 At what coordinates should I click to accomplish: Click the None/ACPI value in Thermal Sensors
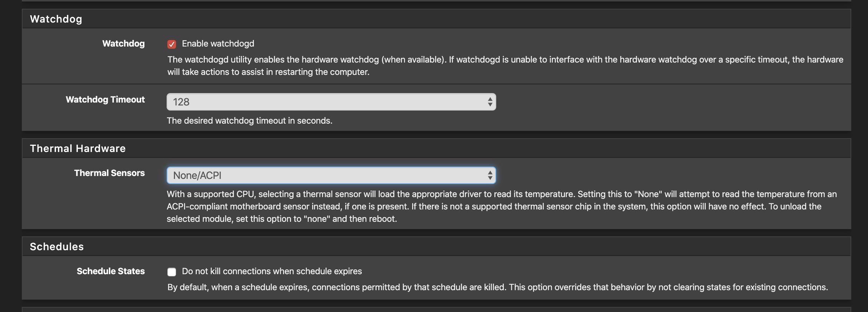click(x=197, y=176)
